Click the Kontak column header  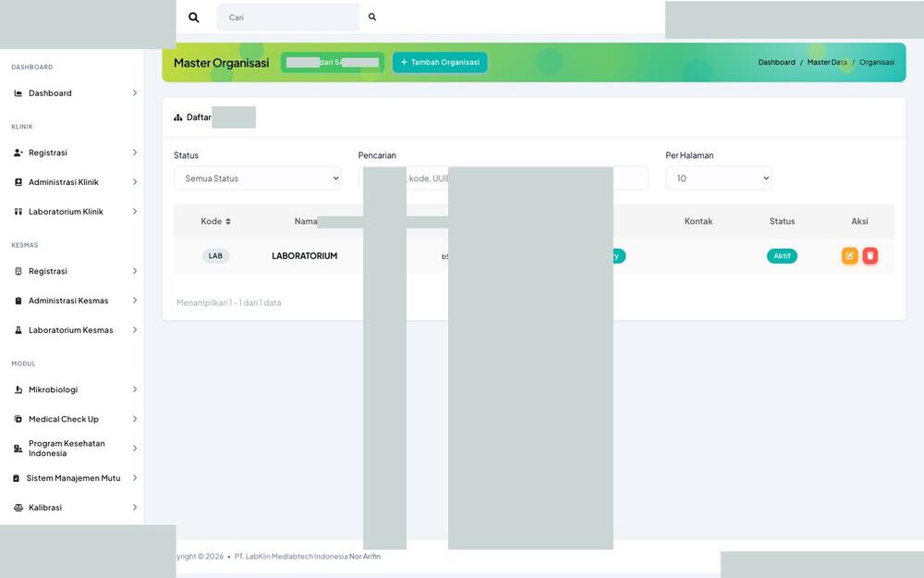[699, 222]
